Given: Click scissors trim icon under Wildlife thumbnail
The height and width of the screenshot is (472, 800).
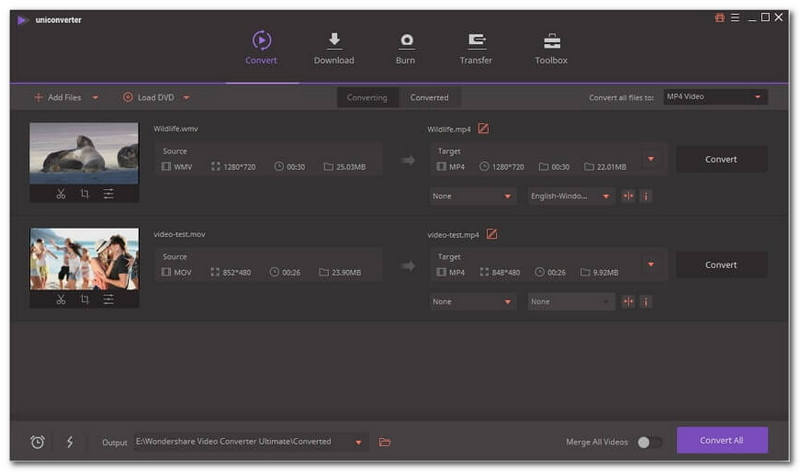Looking at the screenshot, I should tap(61, 193).
